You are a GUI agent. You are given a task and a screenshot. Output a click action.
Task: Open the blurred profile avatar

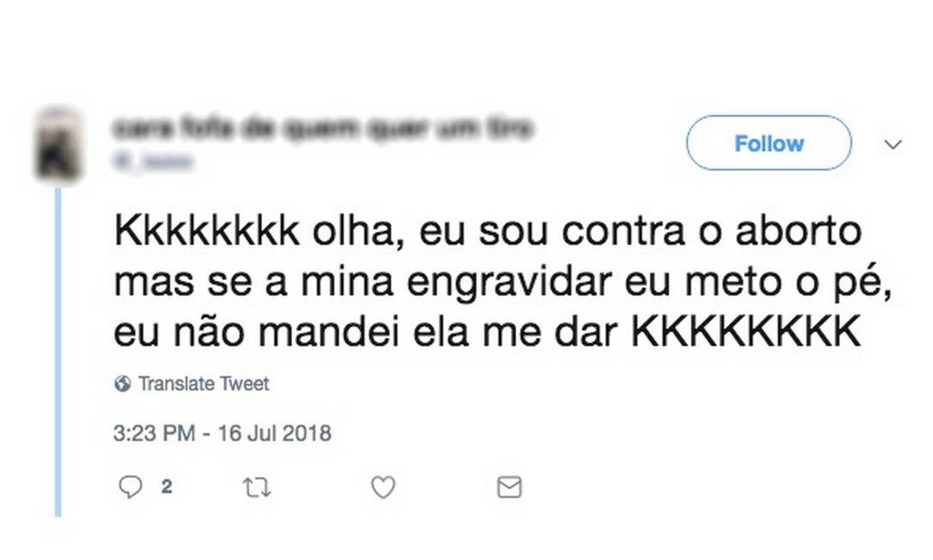tap(58, 143)
